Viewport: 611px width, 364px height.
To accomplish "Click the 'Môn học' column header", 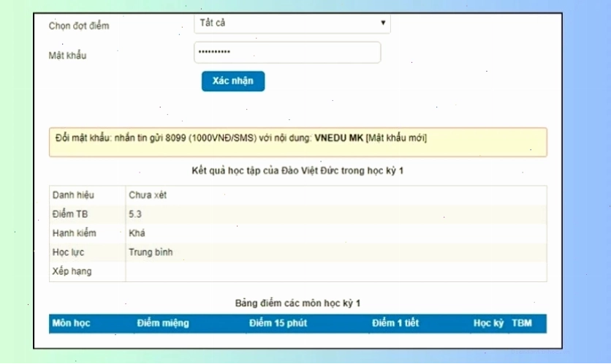I will pos(71,323).
